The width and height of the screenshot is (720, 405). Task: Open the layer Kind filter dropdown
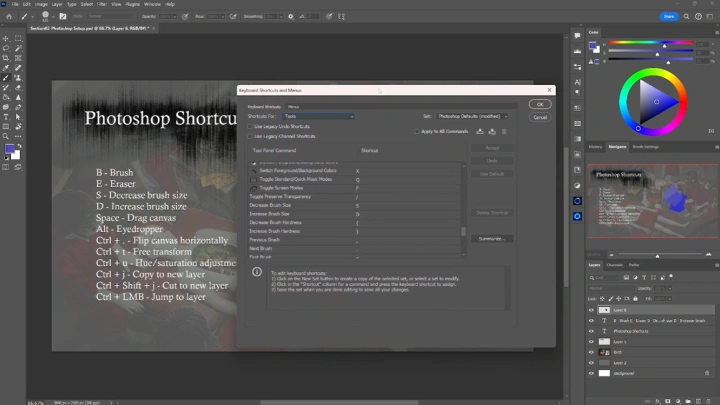point(604,278)
